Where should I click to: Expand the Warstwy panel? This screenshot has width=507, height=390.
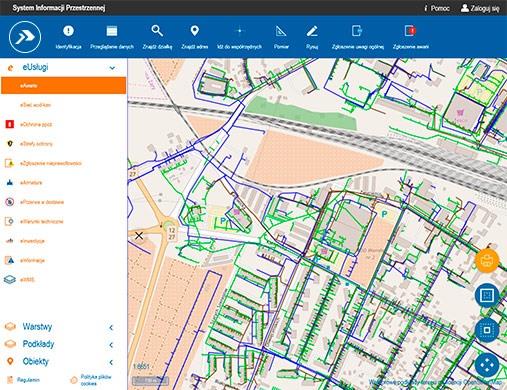click(111, 327)
